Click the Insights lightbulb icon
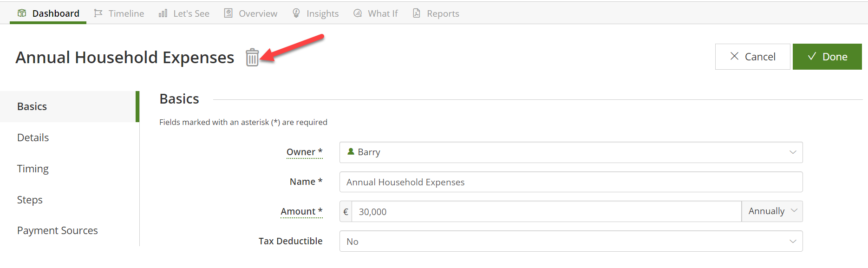The width and height of the screenshot is (868, 268). [x=296, y=13]
